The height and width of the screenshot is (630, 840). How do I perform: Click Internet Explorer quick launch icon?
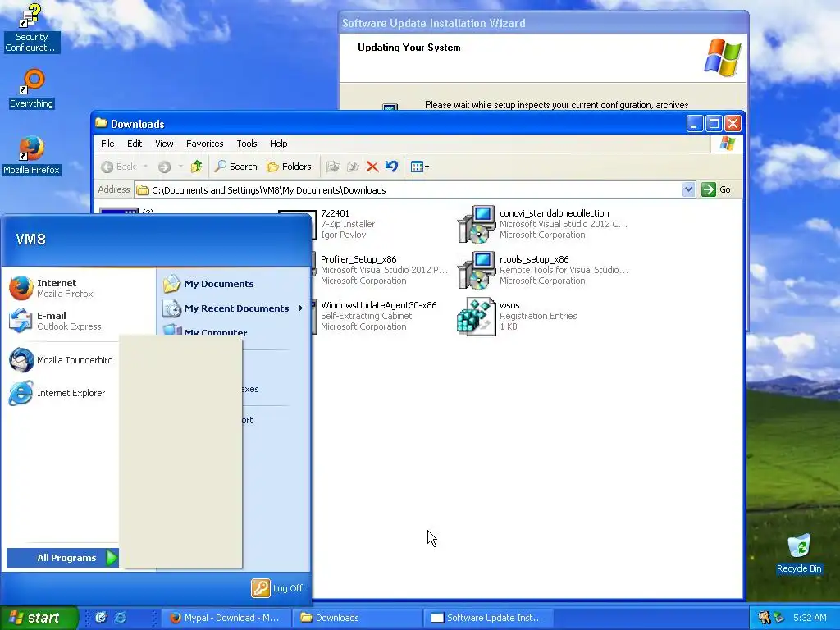pos(121,618)
